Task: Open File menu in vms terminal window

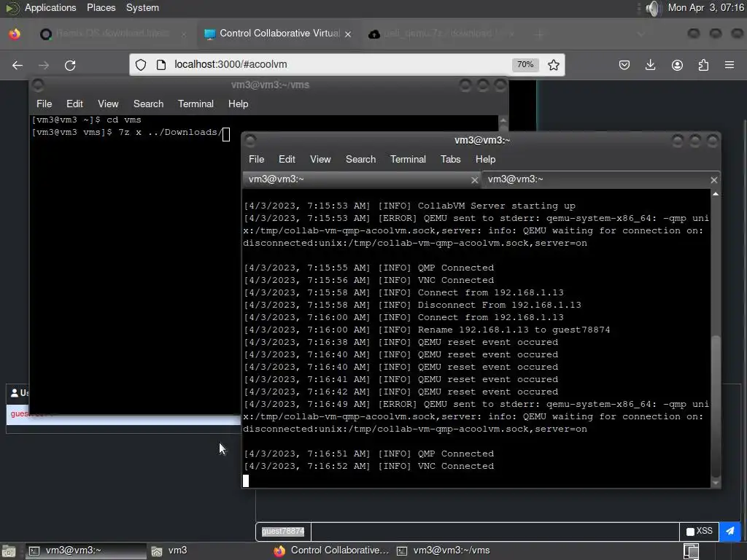Action: tap(44, 104)
